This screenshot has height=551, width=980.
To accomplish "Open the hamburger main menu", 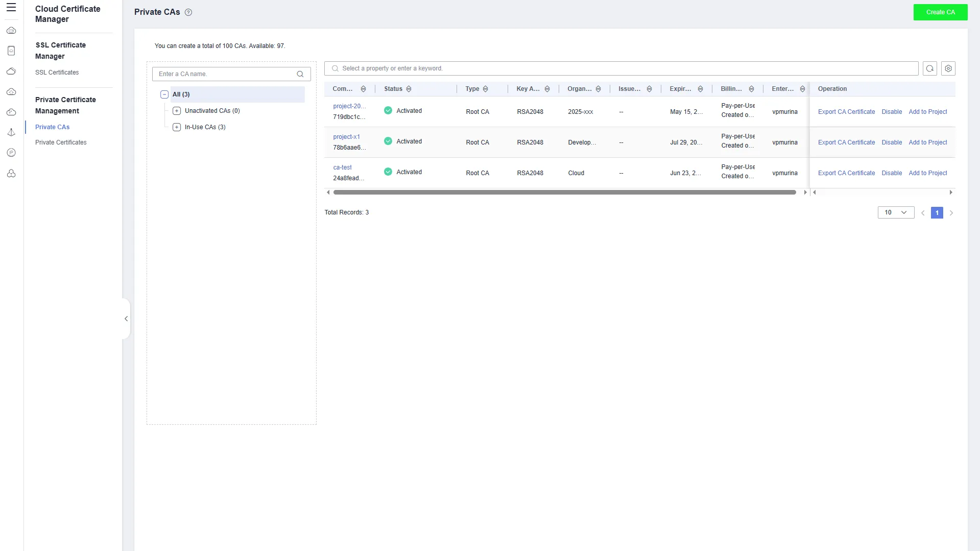I will point(11,8).
